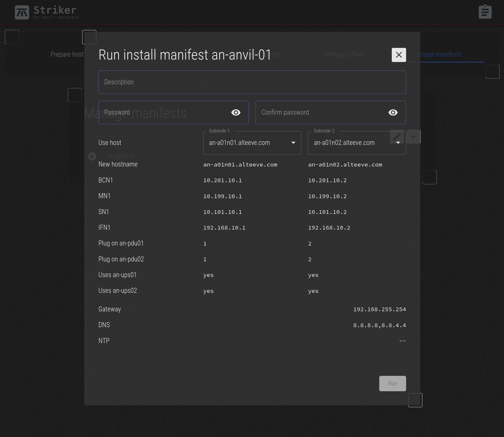Open the Subnode 2 host dropdown
Screen dimensions: 504x437
(357, 143)
